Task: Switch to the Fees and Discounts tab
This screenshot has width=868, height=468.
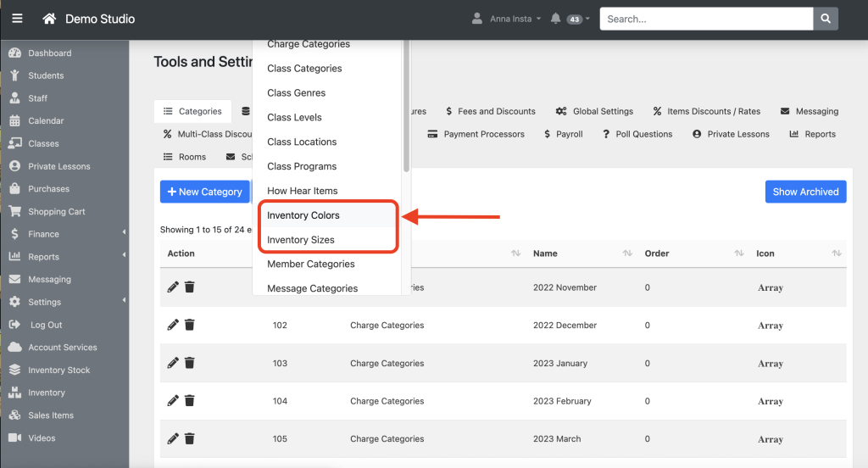Action: click(x=491, y=111)
